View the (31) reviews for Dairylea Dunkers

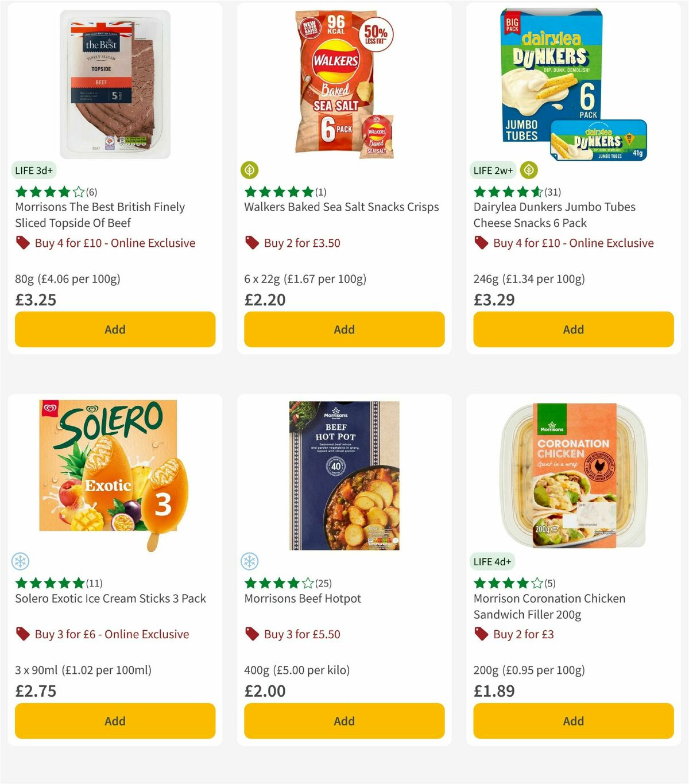point(551,192)
